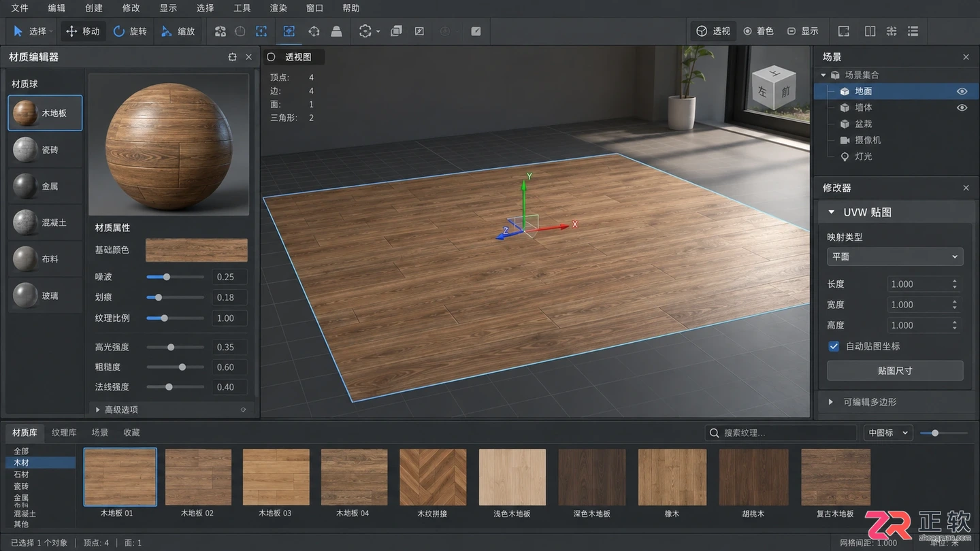Pop out the 材质编辑器 panel
This screenshot has height=551, width=980.
point(233,57)
